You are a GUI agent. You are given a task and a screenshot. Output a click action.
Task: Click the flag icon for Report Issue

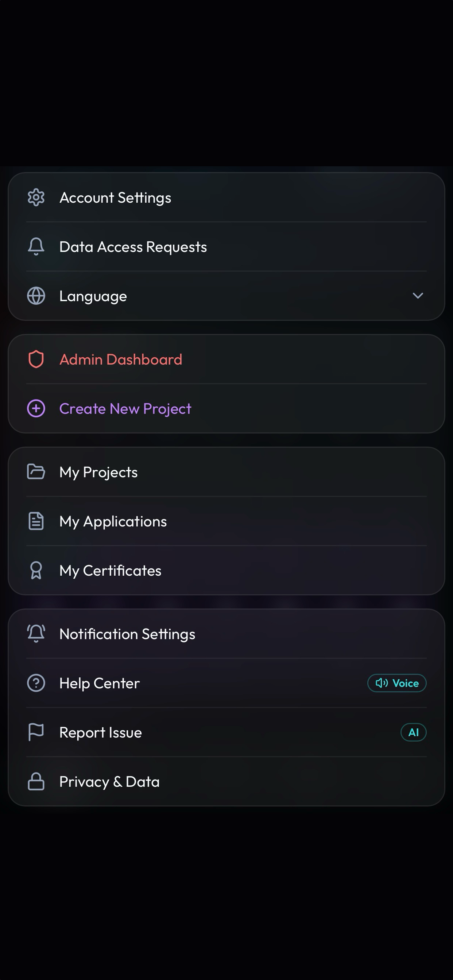[36, 732]
